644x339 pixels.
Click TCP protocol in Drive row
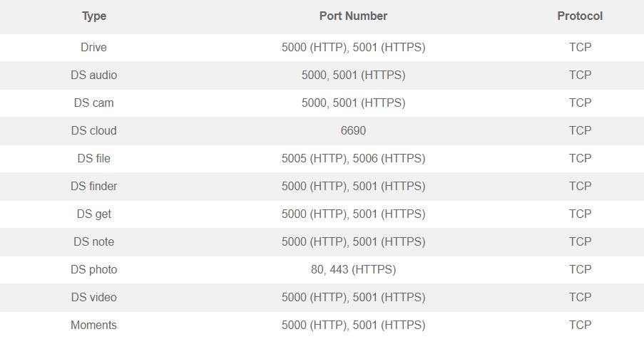580,47
